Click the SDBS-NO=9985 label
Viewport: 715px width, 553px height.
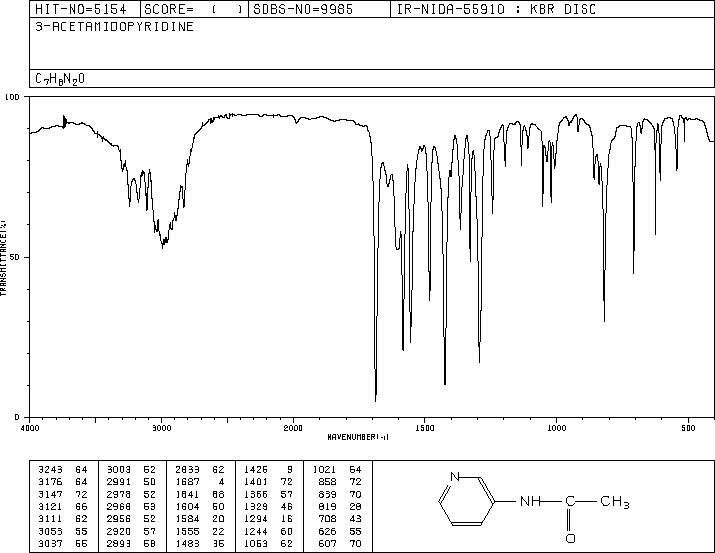[x=303, y=9]
